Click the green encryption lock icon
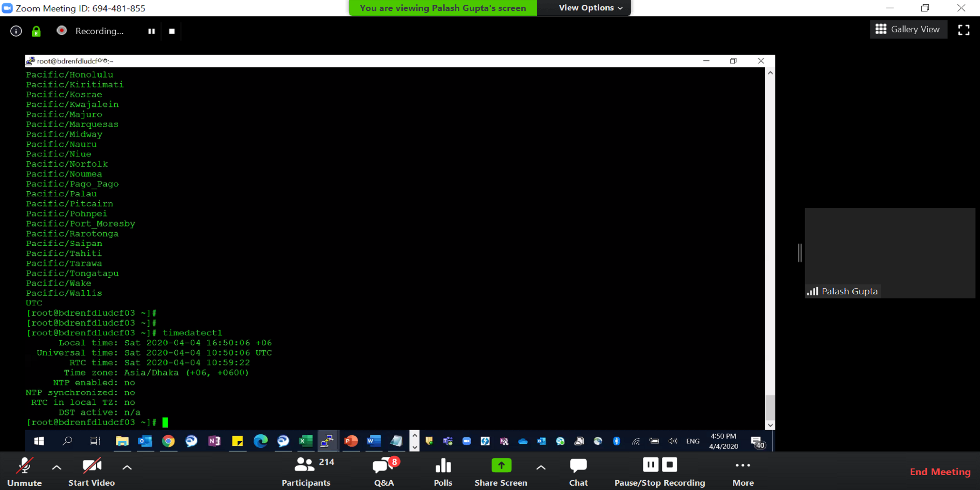 [x=36, y=31]
